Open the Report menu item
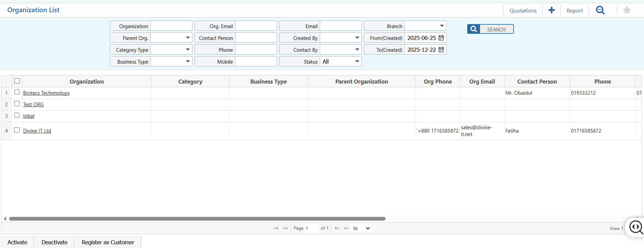The image size is (644, 248). click(x=575, y=10)
